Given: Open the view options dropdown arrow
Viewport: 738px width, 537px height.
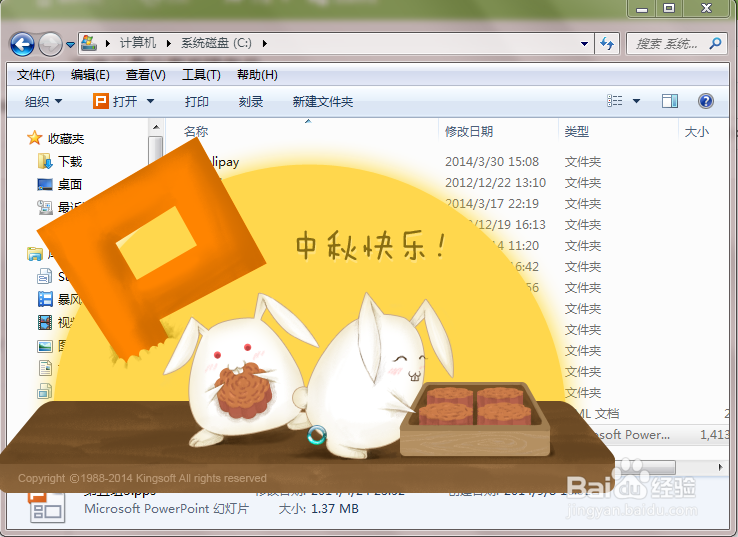Looking at the screenshot, I should pyautogui.click(x=636, y=101).
